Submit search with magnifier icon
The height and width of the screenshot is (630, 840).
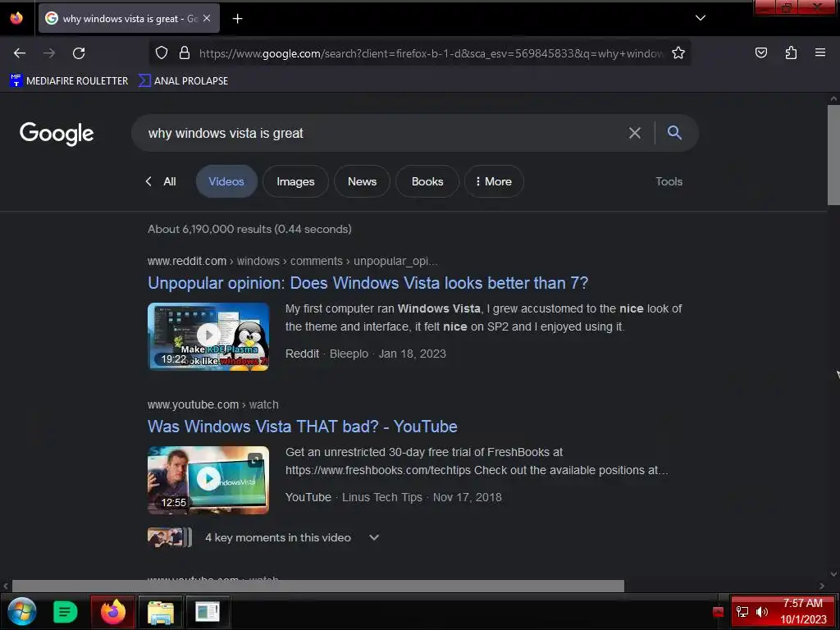(x=674, y=132)
